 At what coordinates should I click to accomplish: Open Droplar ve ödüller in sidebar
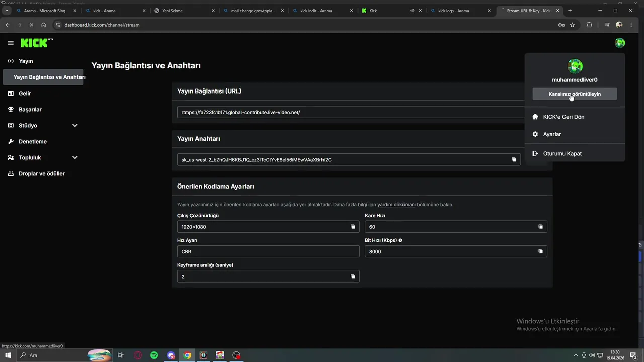[43, 173]
